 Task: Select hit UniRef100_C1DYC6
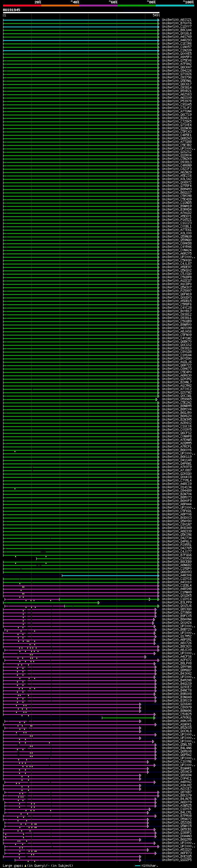point(176,579)
